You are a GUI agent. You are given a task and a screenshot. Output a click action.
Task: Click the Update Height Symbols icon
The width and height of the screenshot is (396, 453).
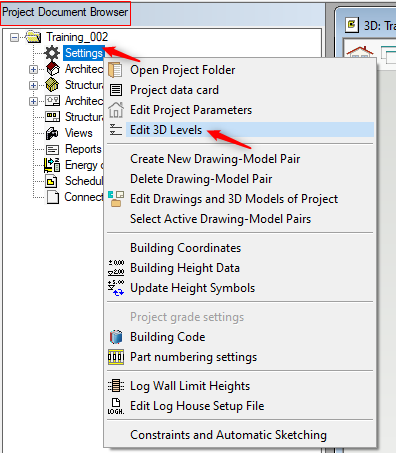click(116, 288)
